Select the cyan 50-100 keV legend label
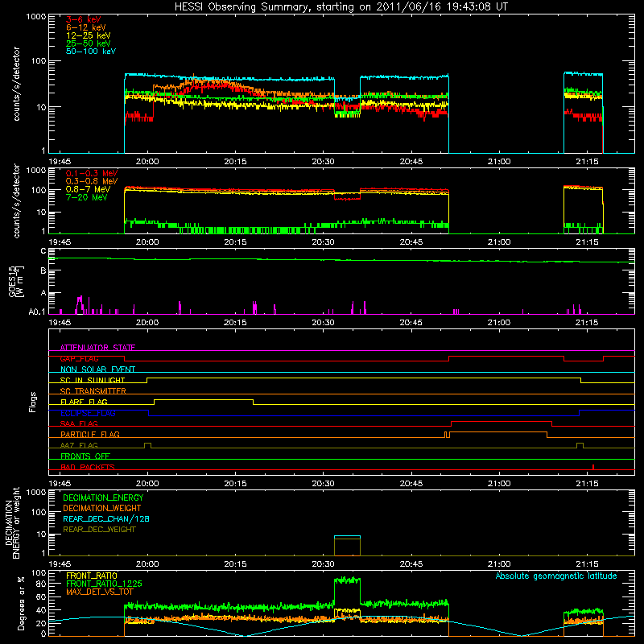The height and width of the screenshot is (644, 644). pyautogui.click(x=91, y=52)
